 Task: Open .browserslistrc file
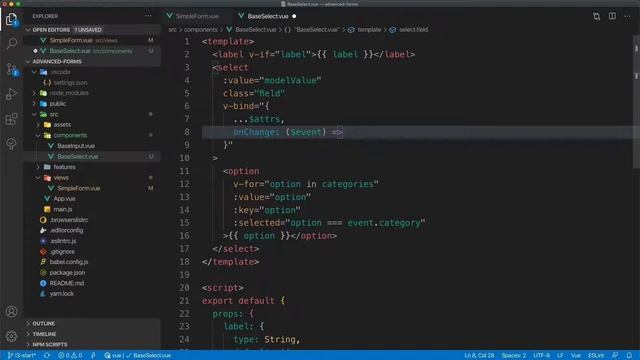(92, 220)
